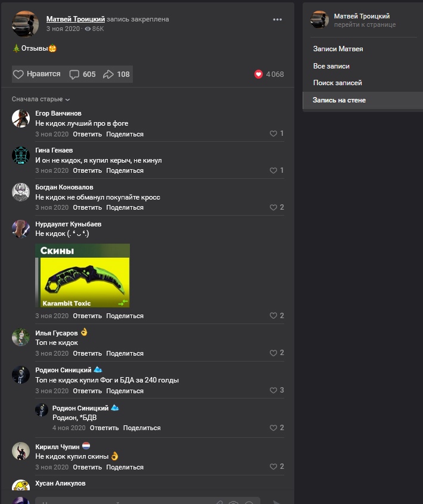The height and width of the screenshot is (504, 423).
Task: Click the red heart reactions icon
Action: (259, 74)
